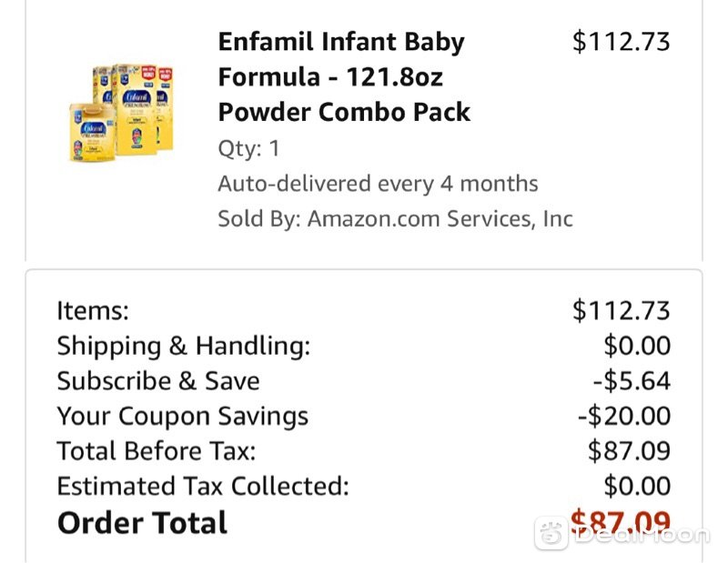Click the Items: label in summary
The height and width of the screenshot is (563, 728).
93,310
